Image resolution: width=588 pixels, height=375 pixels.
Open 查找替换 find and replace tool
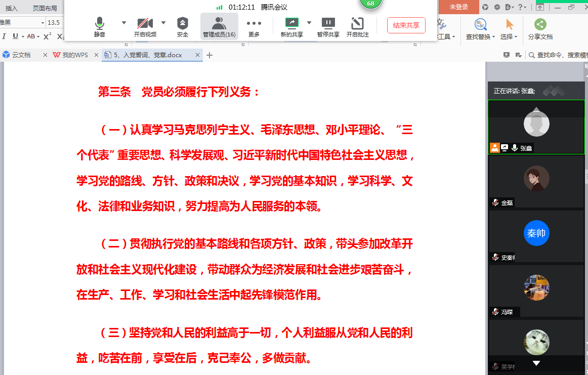tap(481, 29)
